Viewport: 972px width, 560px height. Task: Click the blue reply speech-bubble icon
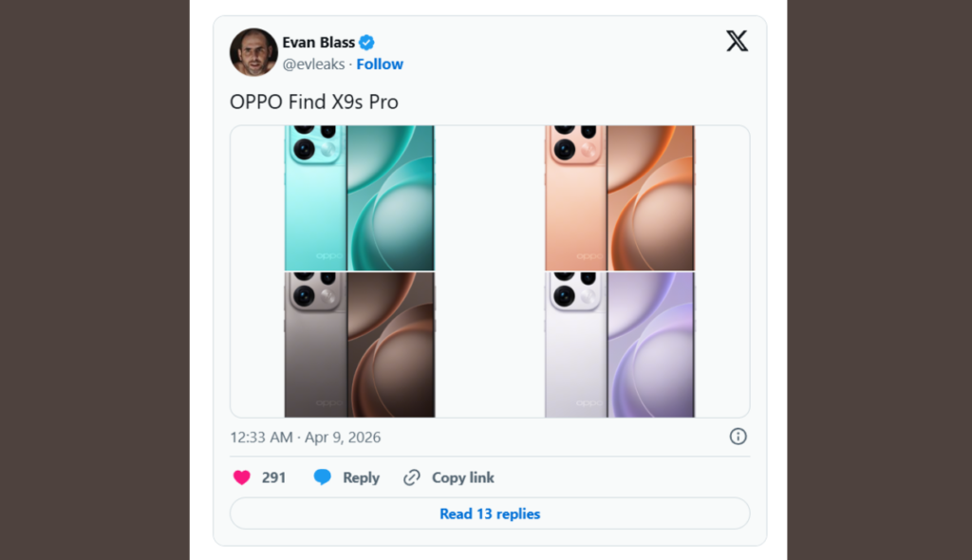(323, 477)
